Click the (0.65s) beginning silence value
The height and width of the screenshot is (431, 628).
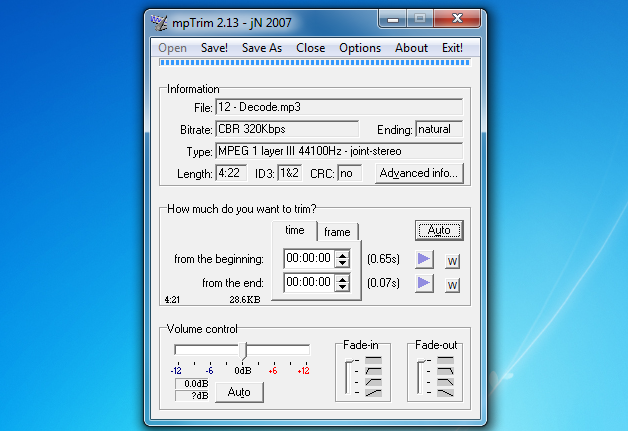[x=383, y=259]
